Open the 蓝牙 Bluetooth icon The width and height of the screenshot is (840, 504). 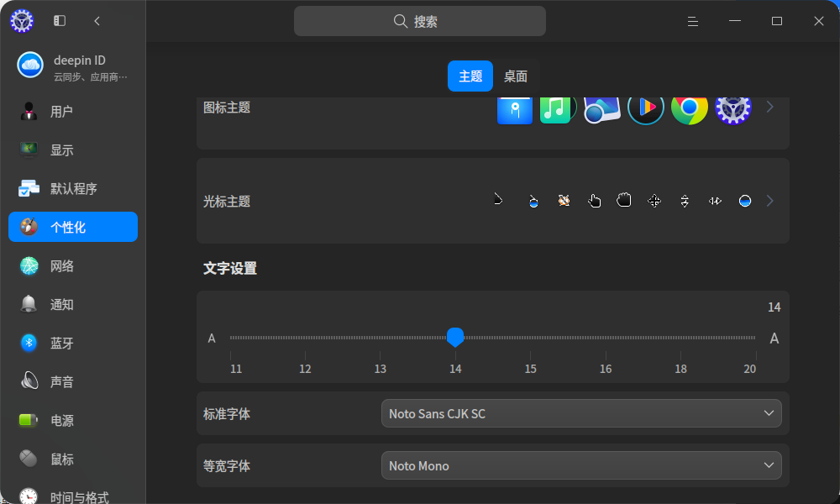tap(29, 343)
